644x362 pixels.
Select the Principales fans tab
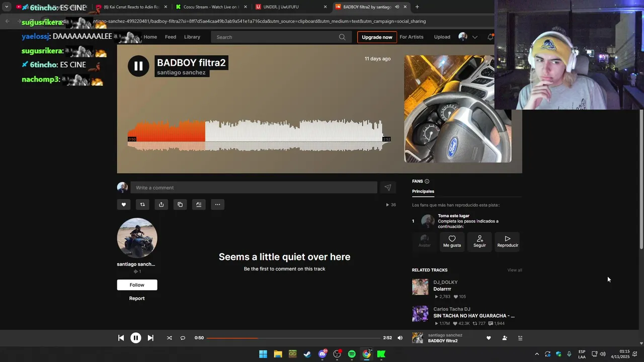(423, 191)
